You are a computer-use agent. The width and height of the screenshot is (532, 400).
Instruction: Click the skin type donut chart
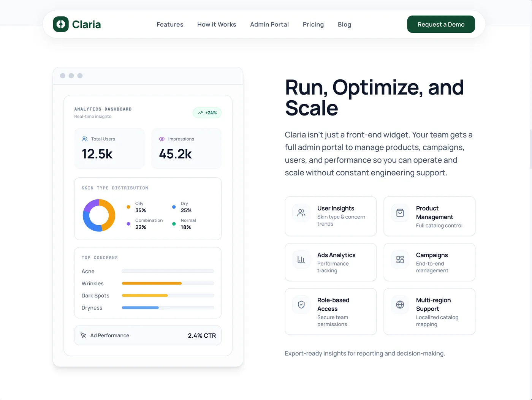click(99, 215)
